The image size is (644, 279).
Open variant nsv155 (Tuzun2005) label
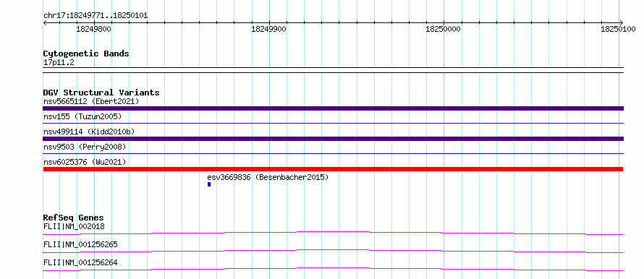click(82, 116)
